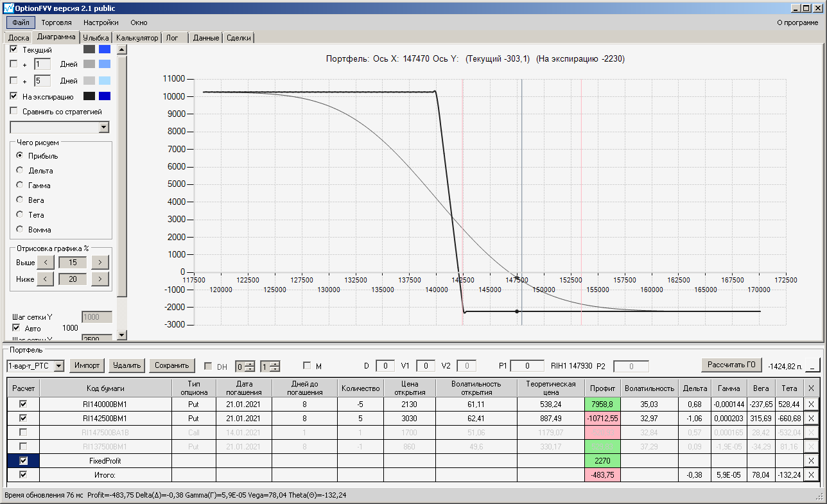Increase the Ниже percentage with right arrow
827x504 pixels.
100,279
